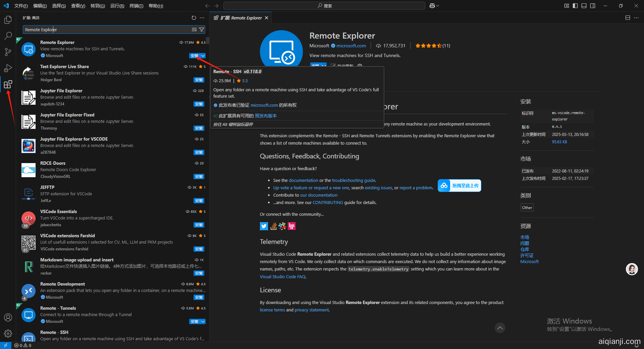Open the Source Control view
644x349 pixels.
point(8,52)
